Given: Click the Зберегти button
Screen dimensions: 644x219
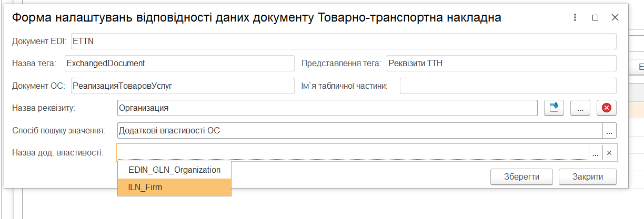Looking at the screenshot, I should click(522, 176).
